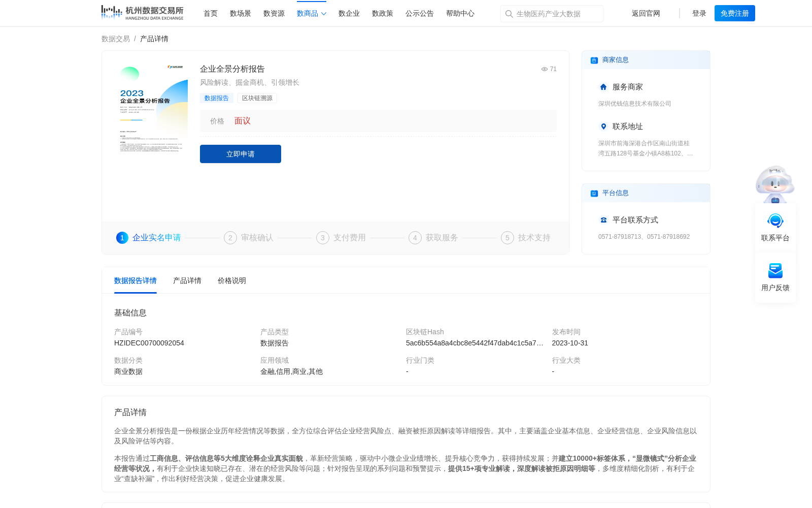Click the 联系地址 location pin icon
Viewport: 812px width, 508px height.
[603, 126]
